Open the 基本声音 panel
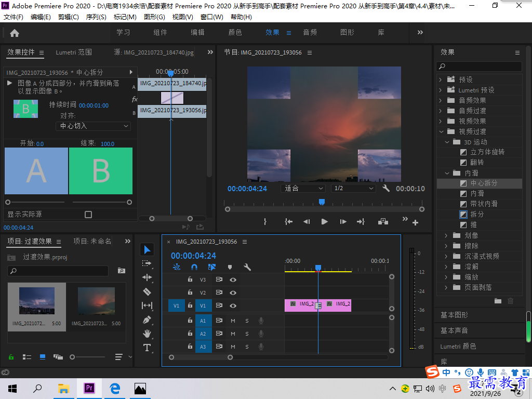532x399 pixels. [x=454, y=330]
